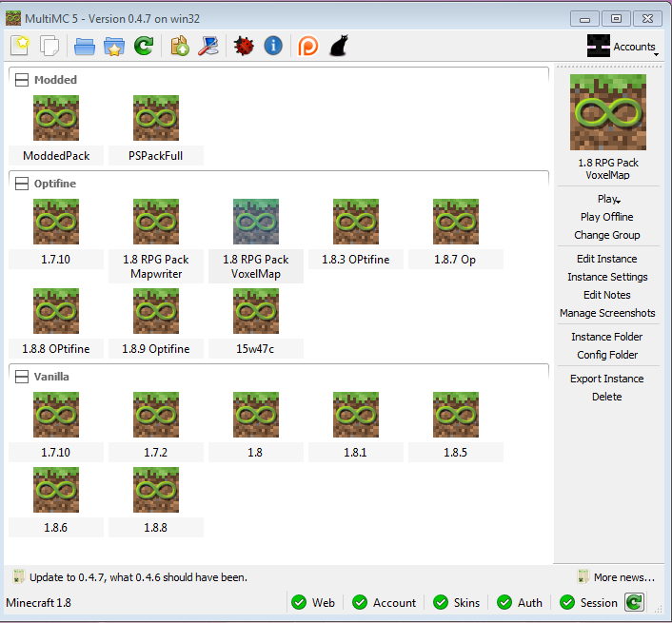The height and width of the screenshot is (623, 672).
Task: Click the Add new instance toolbar icon
Action: pyautogui.click(x=21, y=45)
